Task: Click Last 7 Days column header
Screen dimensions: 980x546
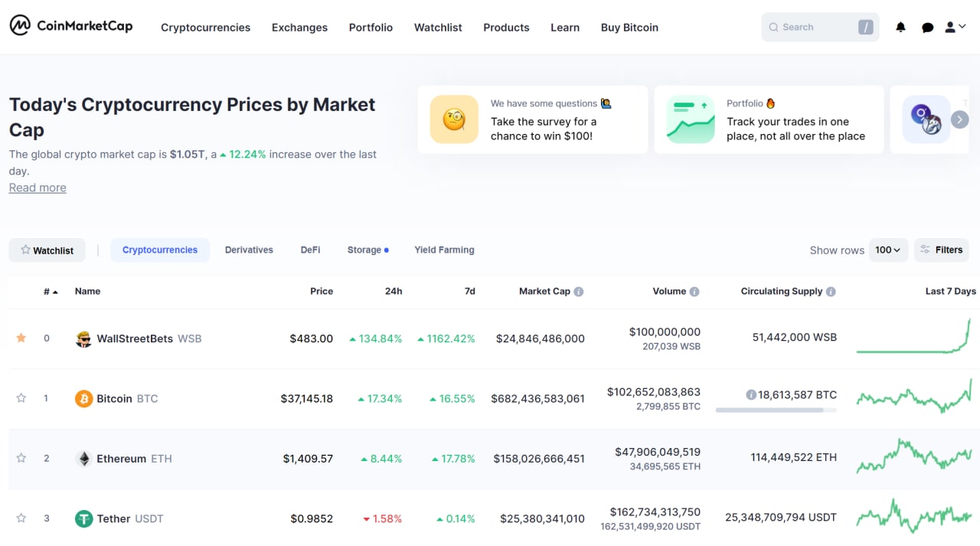Action: point(951,292)
